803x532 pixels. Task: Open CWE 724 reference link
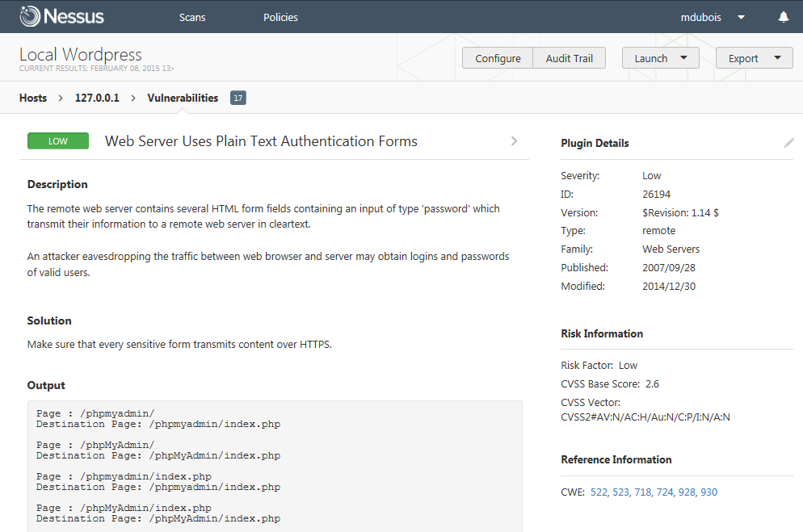click(665, 492)
